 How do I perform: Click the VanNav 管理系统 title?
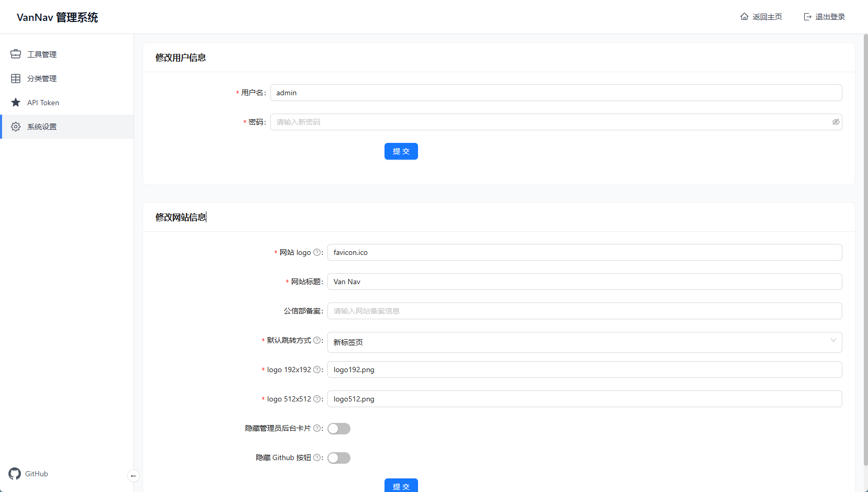coord(57,17)
